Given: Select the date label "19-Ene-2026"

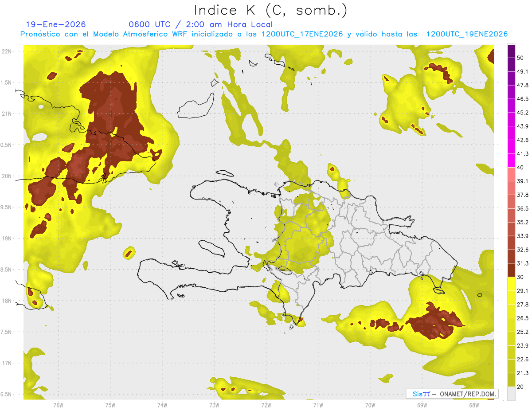Looking at the screenshot, I should pos(56,24).
